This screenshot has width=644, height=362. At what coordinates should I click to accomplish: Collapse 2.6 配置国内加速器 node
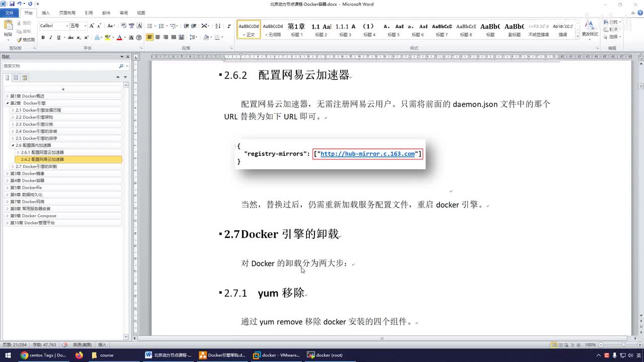pos(13,145)
